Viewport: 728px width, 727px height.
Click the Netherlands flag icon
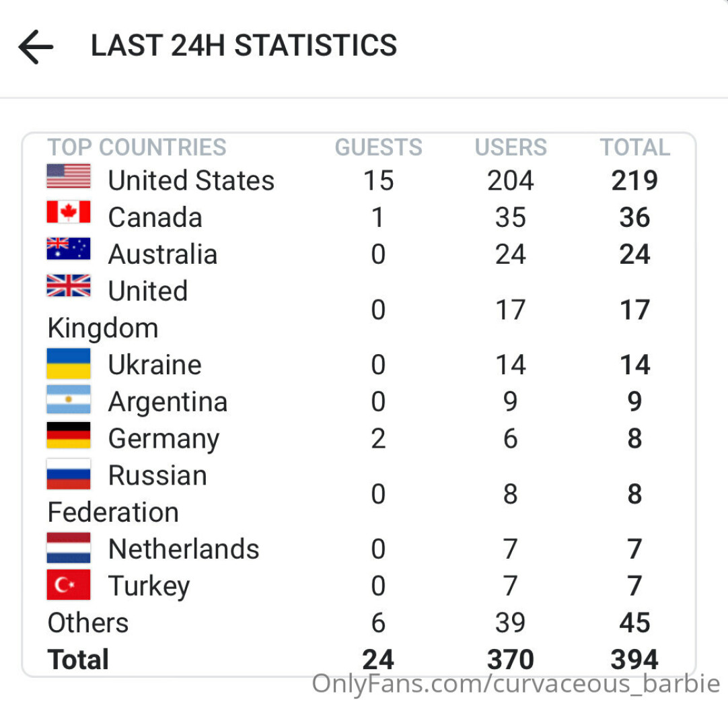[69, 547]
